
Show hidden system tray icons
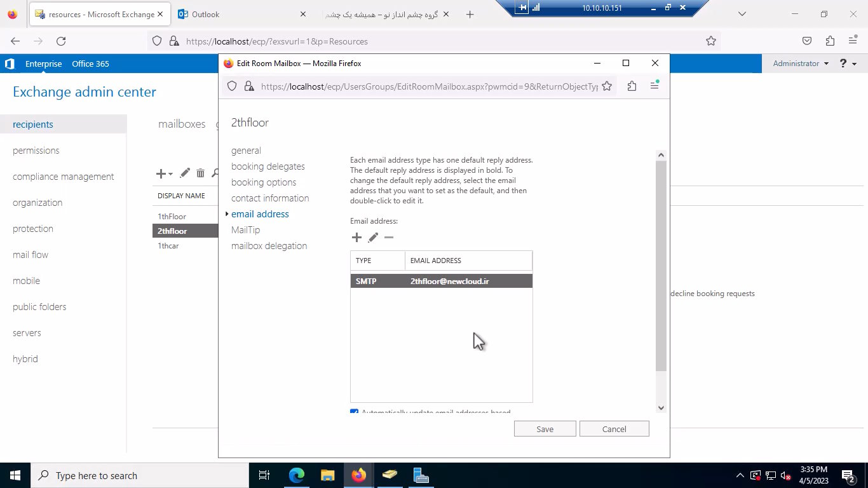[740, 475]
